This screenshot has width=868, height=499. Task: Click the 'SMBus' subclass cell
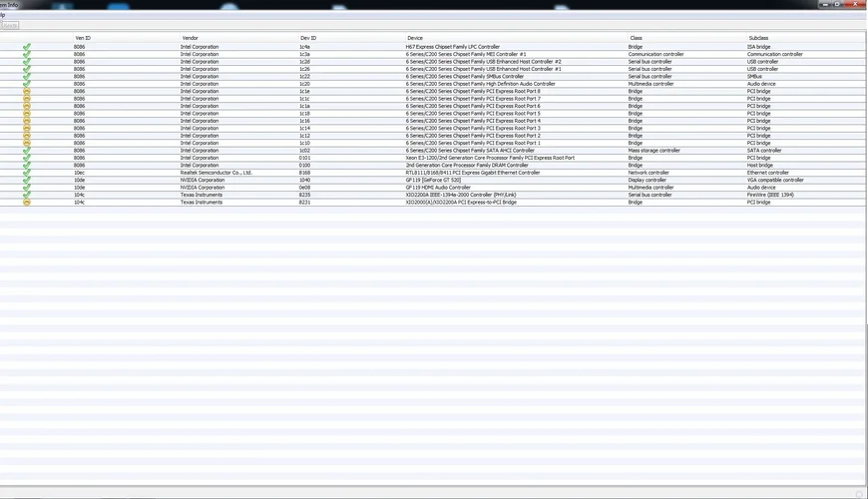(754, 77)
